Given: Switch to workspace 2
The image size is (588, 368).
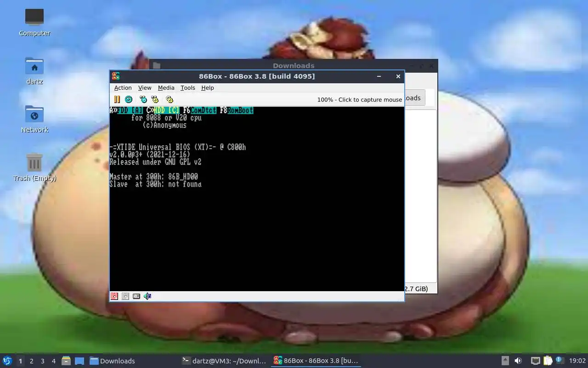Looking at the screenshot, I should point(31,361).
